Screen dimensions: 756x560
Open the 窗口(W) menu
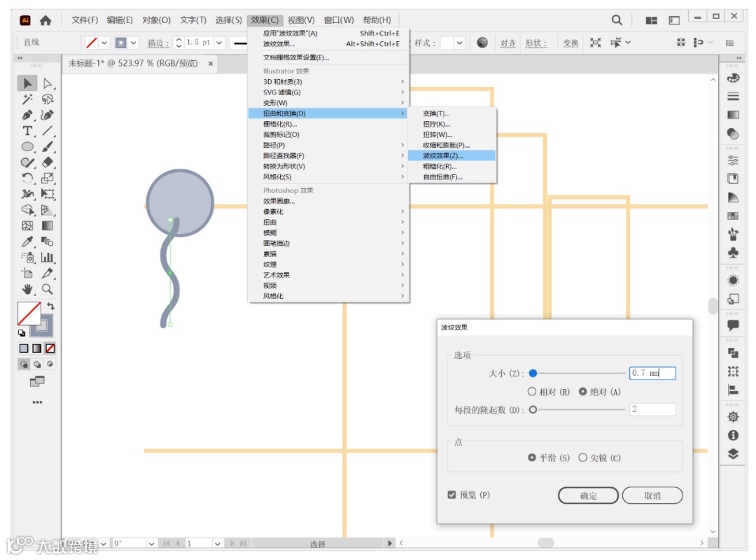tap(339, 20)
